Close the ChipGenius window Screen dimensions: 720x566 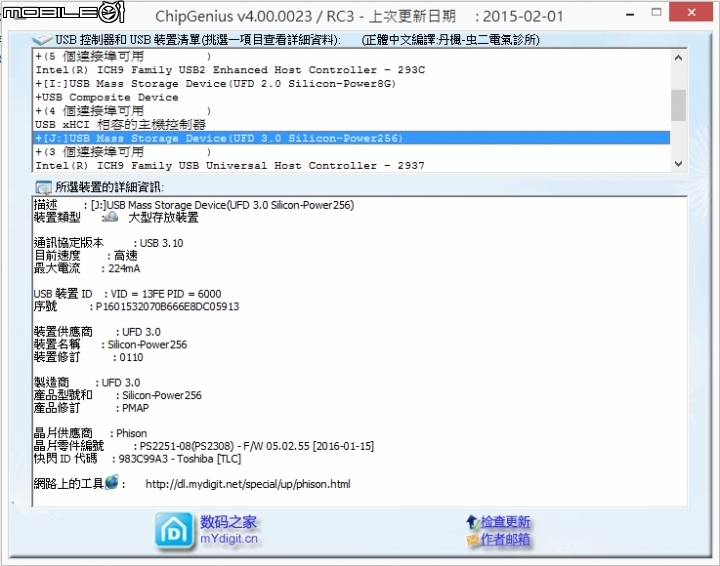tap(692, 12)
